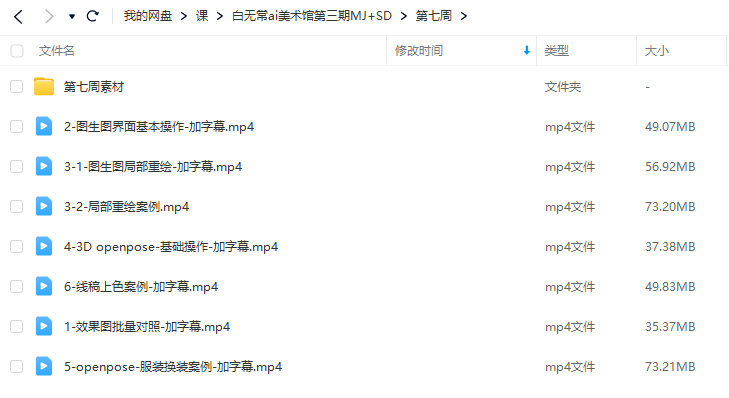Click the 73.21MB size value

(x=670, y=367)
